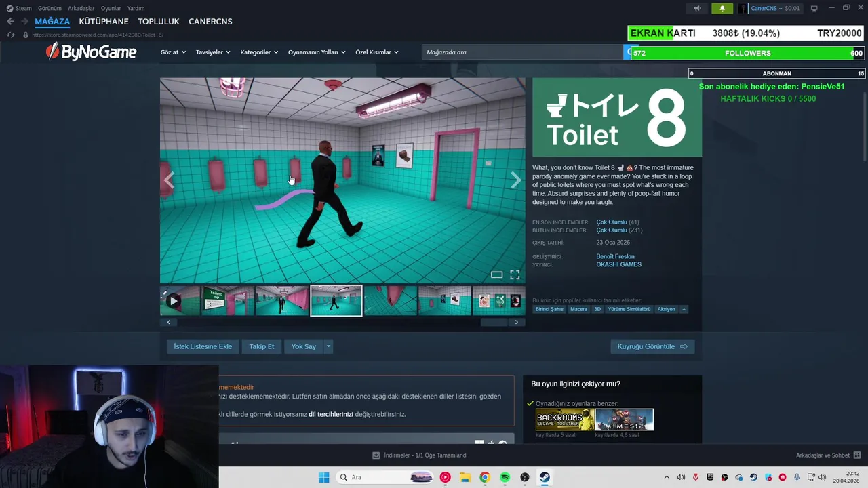Switch to MAĞAZA tab
Image resolution: width=868 pixels, height=488 pixels.
pyautogui.click(x=52, y=22)
